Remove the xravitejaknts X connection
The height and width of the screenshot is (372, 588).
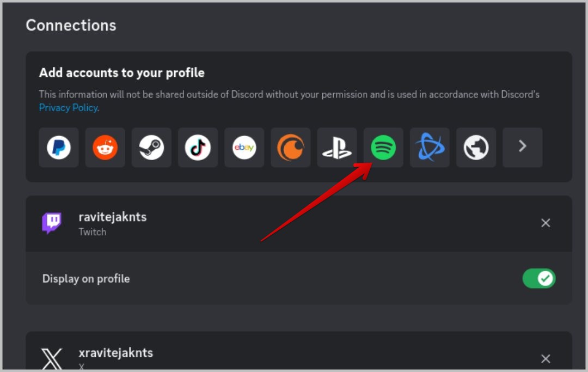tap(546, 359)
